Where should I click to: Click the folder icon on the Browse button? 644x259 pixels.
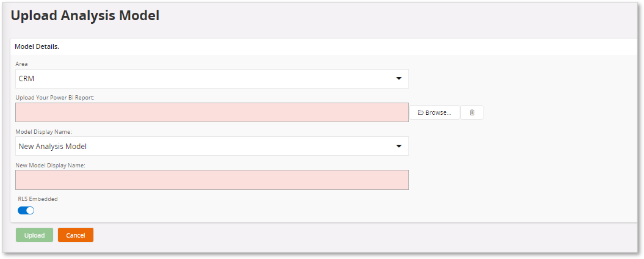coord(421,112)
